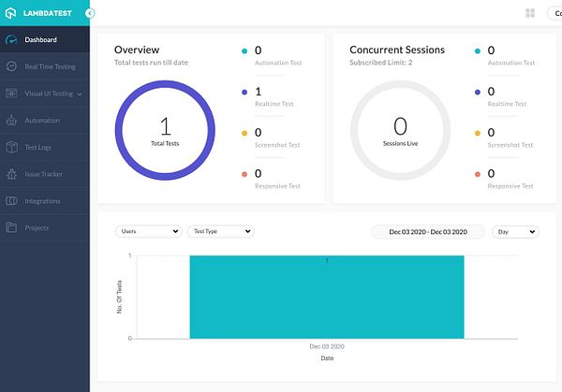Screen dimensions: 562x392
Task: Click Overview's red Responsive Test dot
Action: click(x=244, y=174)
